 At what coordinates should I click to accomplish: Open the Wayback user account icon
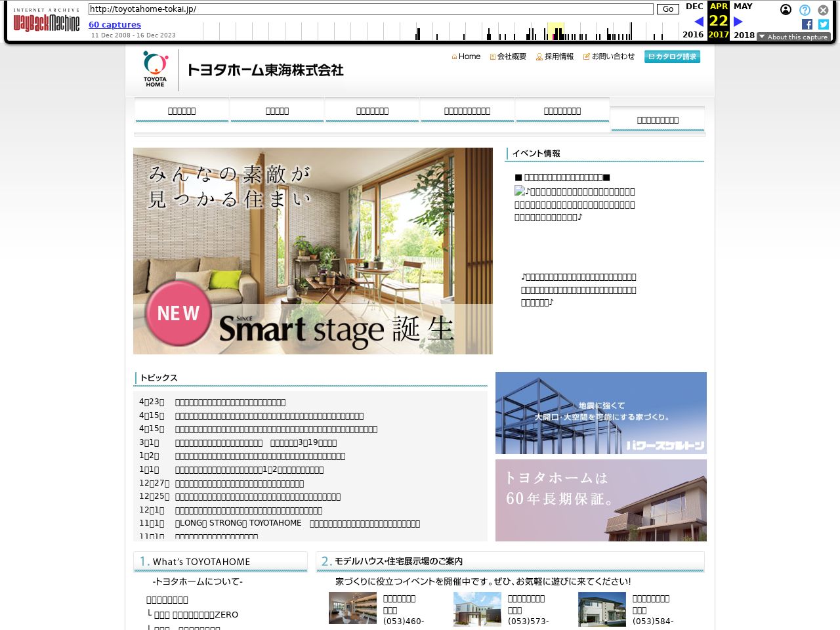(786, 10)
